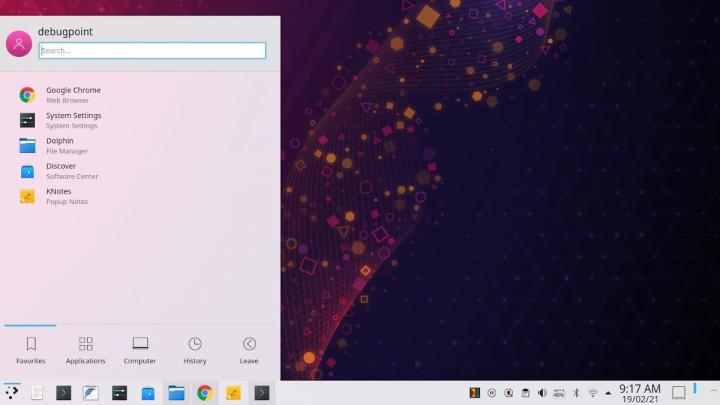The width and height of the screenshot is (720, 405).
Task: Click the KDE application launcher button in the panel
Action: click(x=12, y=392)
